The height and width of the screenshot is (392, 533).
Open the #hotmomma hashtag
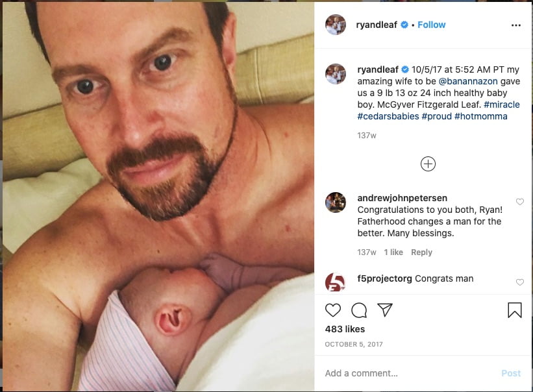click(480, 116)
